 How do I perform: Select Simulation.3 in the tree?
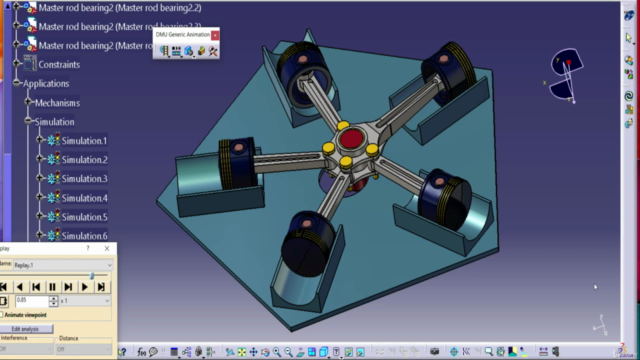point(84,179)
